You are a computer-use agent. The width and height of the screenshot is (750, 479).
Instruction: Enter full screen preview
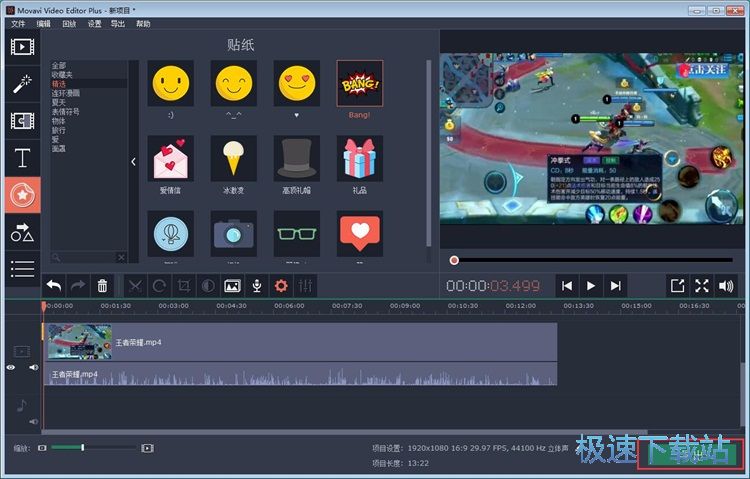click(x=702, y=286)
